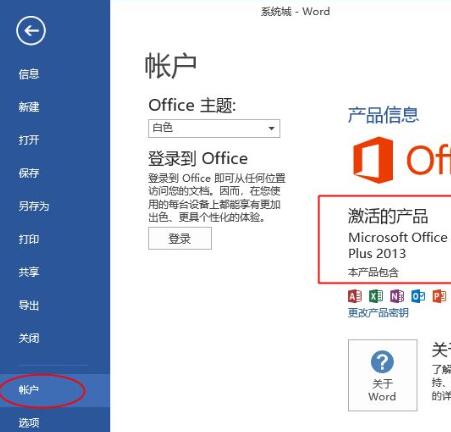Image resolution: width=451 pixels, height=432 pixels.
Task: Click the OneNote app icon
Action: pos(397,296)
